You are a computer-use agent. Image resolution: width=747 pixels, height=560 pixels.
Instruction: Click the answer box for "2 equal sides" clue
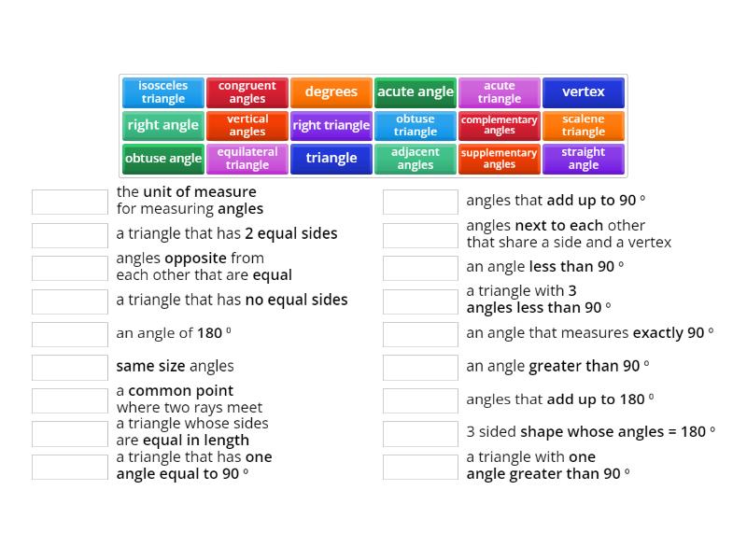coord(68,234)
